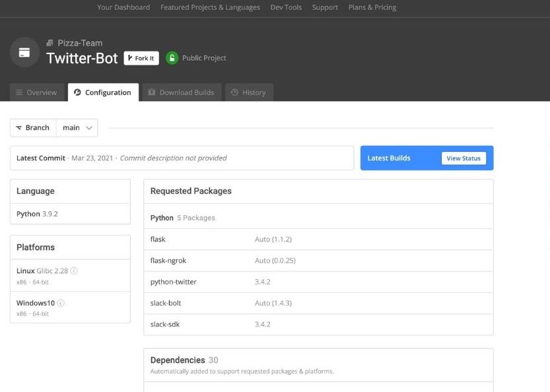Open the main branch dropdown
Screen dimensions: 550x392
(77, 127)
